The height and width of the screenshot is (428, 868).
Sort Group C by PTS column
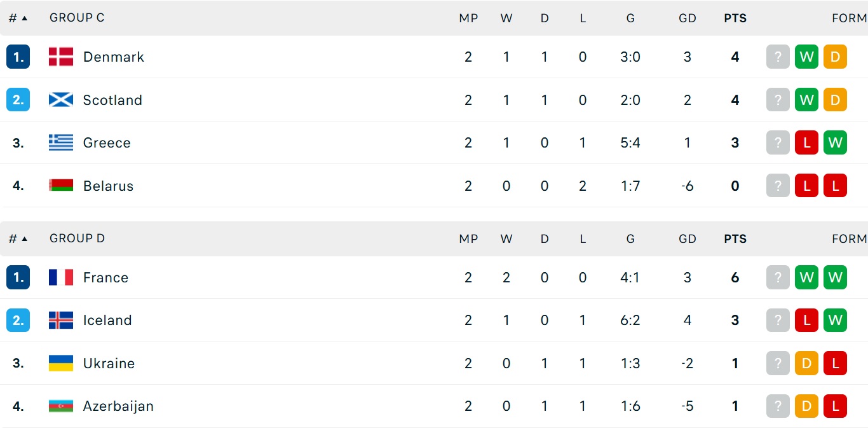tap(735, 18)
